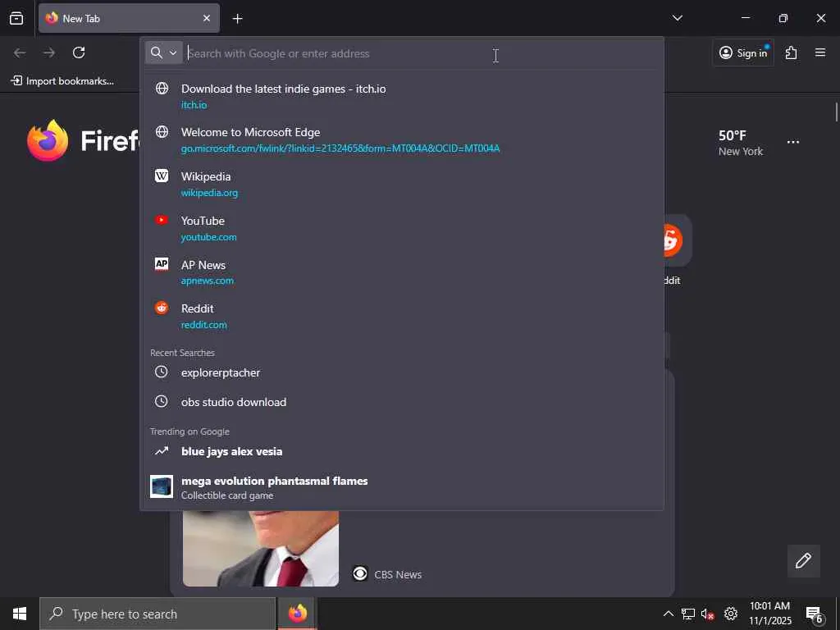
Task: Open the notification center icon
Action: [814, 614]
